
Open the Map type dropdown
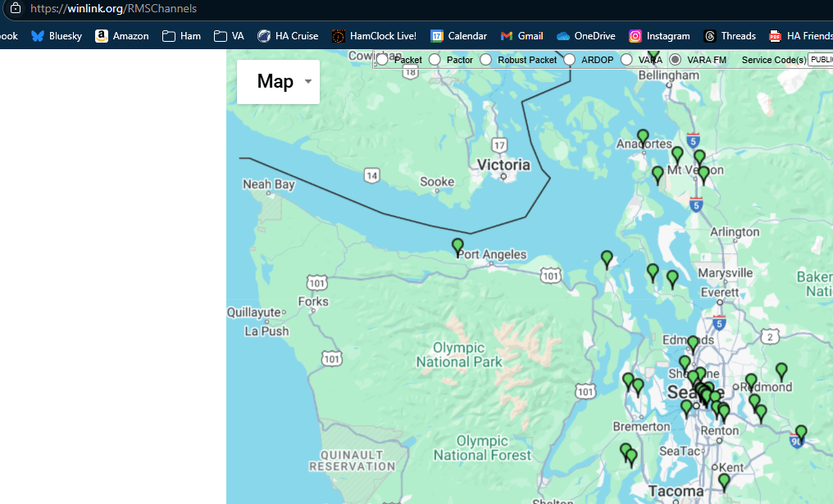tap(278, 81)
